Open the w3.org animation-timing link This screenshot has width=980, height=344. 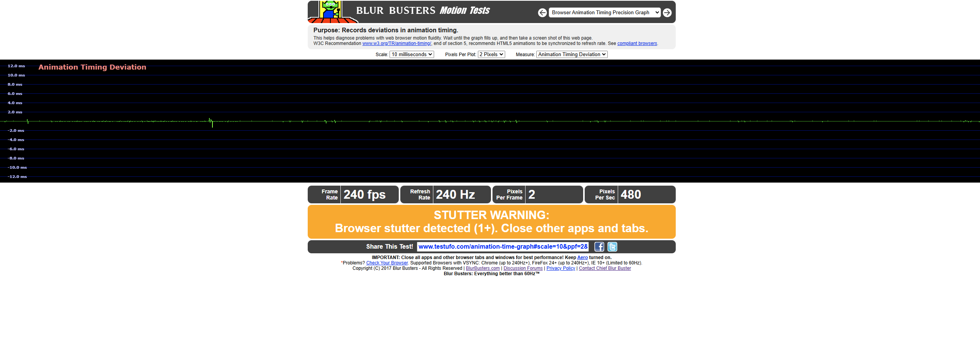click(x=397, y=43)
